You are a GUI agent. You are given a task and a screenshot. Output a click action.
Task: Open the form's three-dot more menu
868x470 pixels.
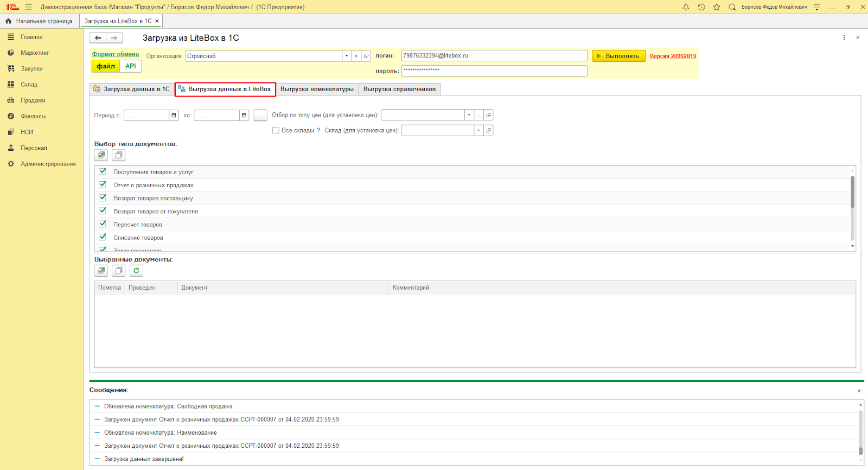[844, 37]
